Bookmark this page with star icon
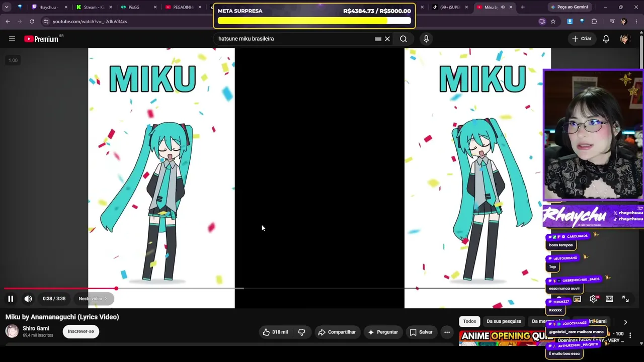The image size is (644, 362). tap(553, 21)
